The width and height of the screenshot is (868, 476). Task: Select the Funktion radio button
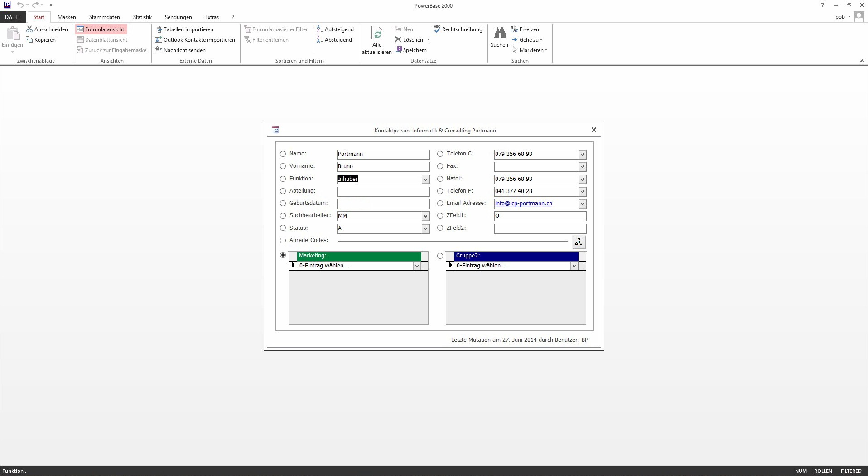click(283, 179)
